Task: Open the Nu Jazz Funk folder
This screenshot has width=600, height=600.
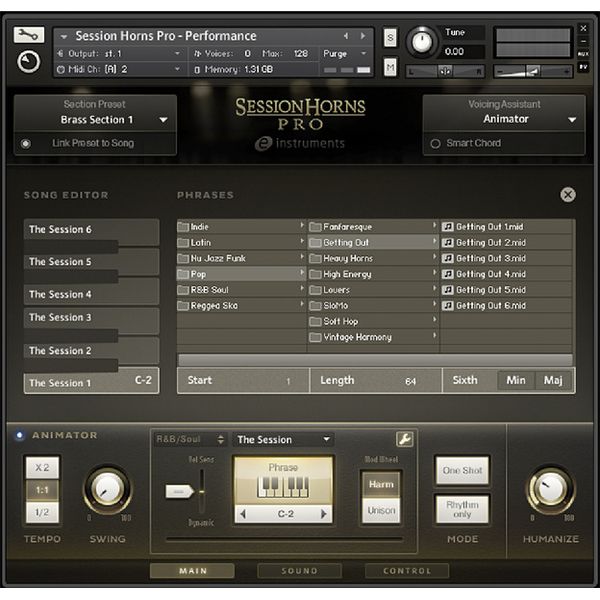Action: (241, 258)
